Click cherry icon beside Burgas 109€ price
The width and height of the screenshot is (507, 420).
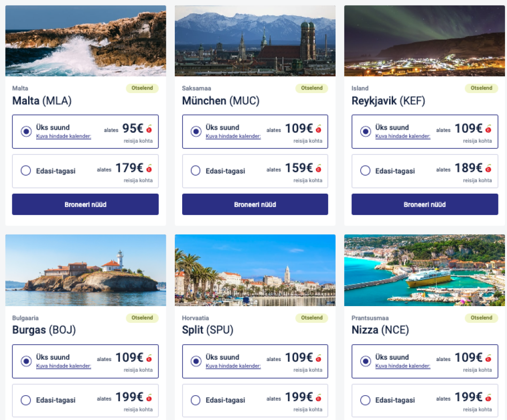click(x=149, y=358)
